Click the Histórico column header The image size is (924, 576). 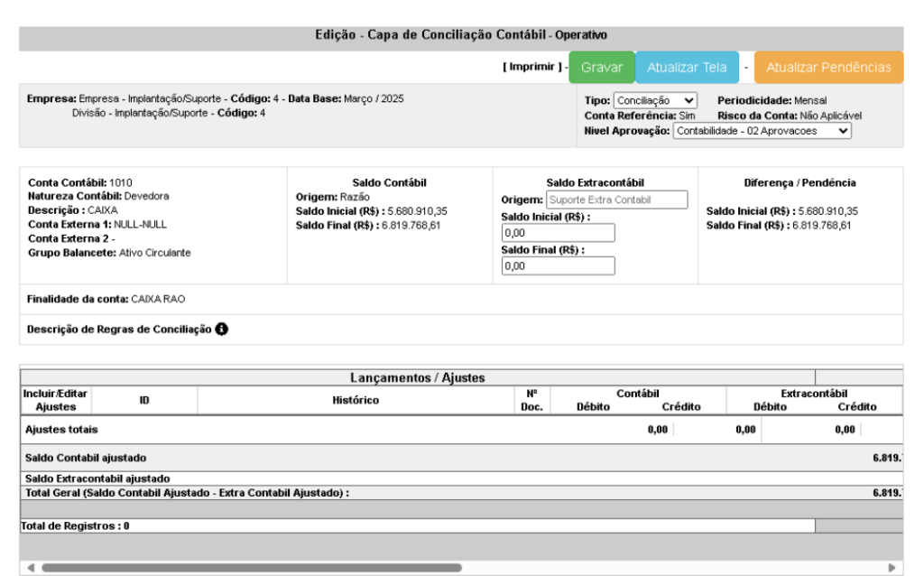[x=354, y=401]
